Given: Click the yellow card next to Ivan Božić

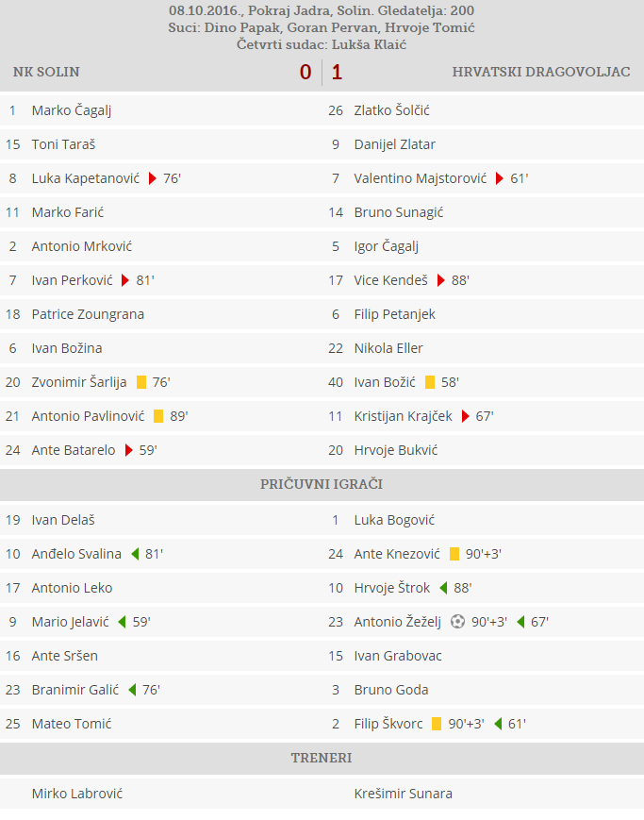Looking at the screenshot, I should (430, 382).
